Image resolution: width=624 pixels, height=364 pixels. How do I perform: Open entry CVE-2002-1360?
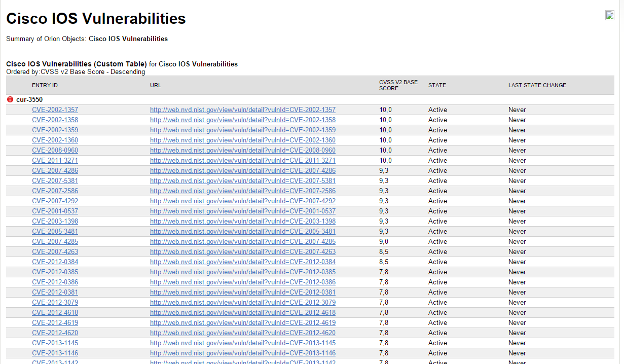[x=55, y=140]
